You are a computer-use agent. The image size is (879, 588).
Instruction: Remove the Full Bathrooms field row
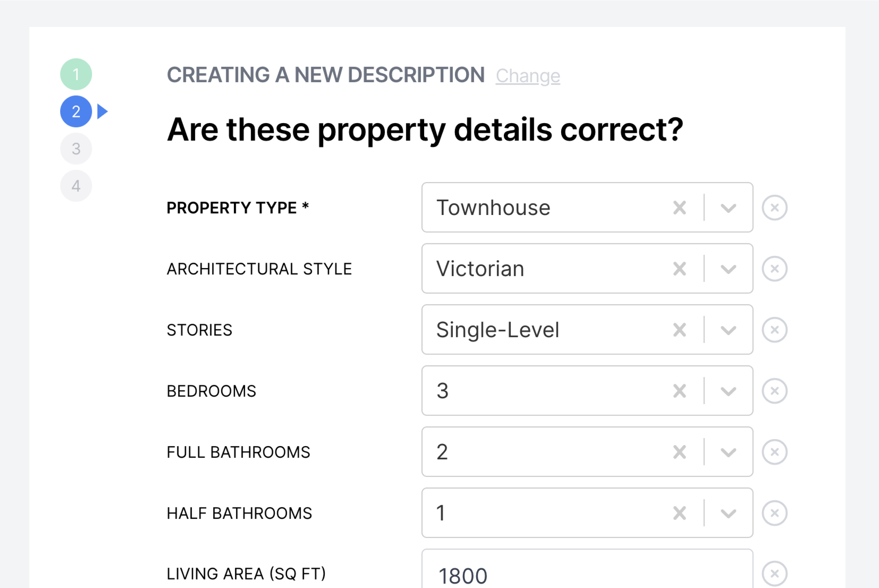coord(774,452)
